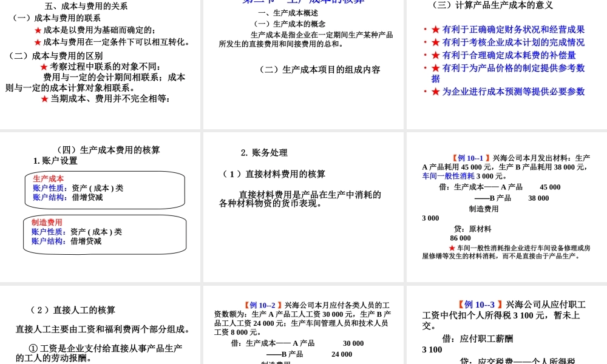Click the 制造费用 account label in red
The width and height of the screenshot is (607, 364).
46,223
